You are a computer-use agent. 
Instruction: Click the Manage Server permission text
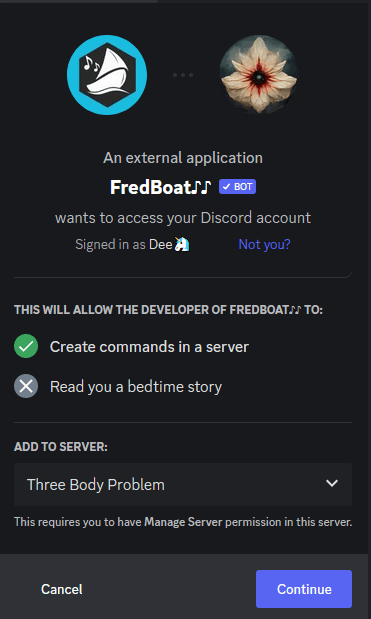coord(183,522)
